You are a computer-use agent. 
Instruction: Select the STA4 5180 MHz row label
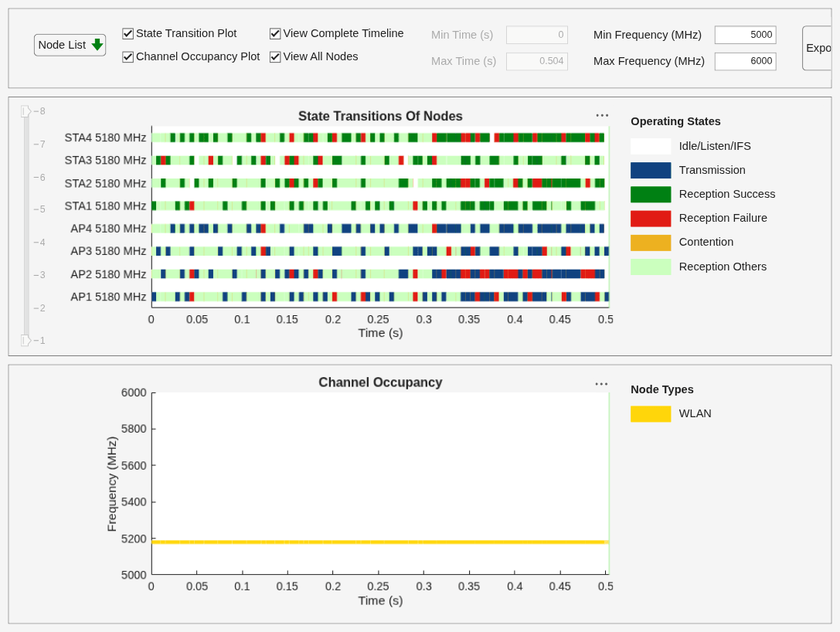pyautogui.click(x=105, y=138)
